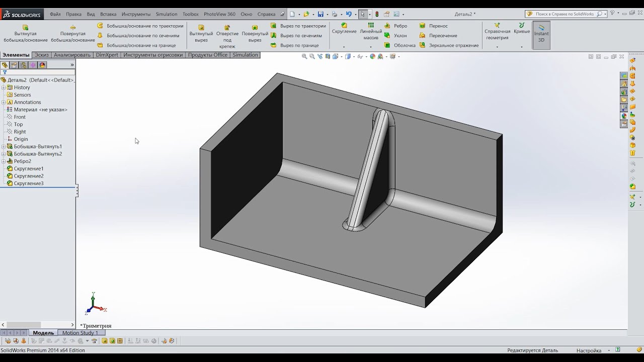Viewport: 644px width, 362px height.
Task: Click the Кривые curves tool
Action: tap(522, 28)
